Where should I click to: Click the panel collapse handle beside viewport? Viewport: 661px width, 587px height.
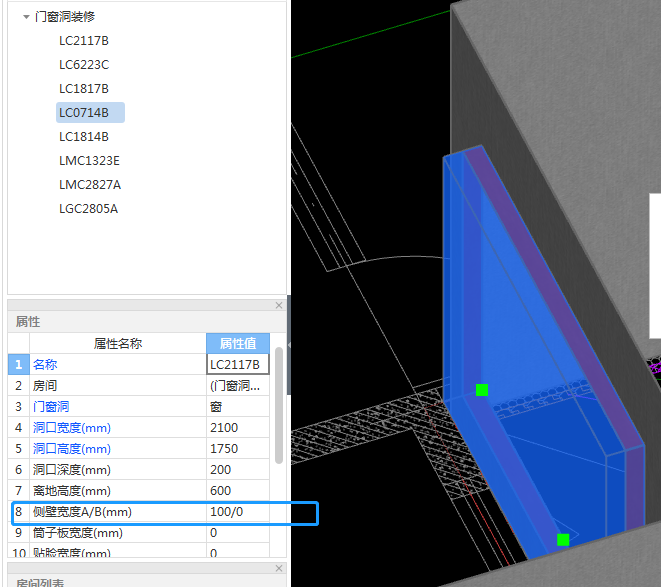tap(289, 345)
